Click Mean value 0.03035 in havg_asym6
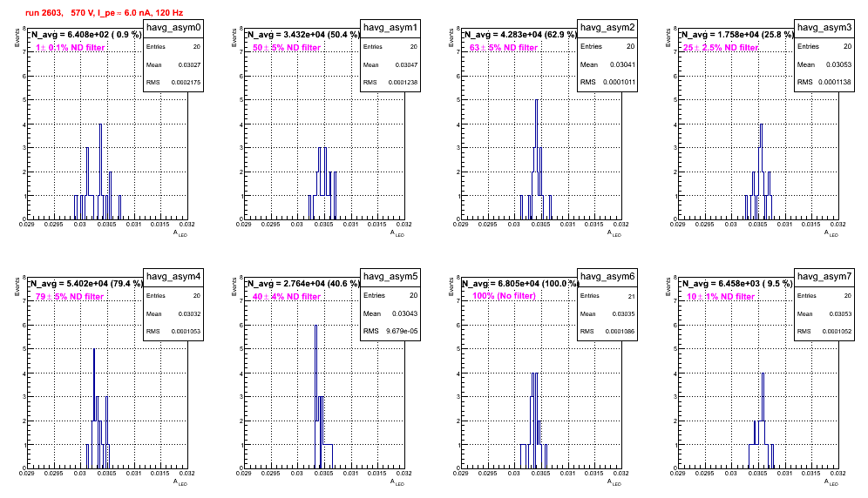The width and height of the screenshot is (868, 498). (x=623, y=314)
